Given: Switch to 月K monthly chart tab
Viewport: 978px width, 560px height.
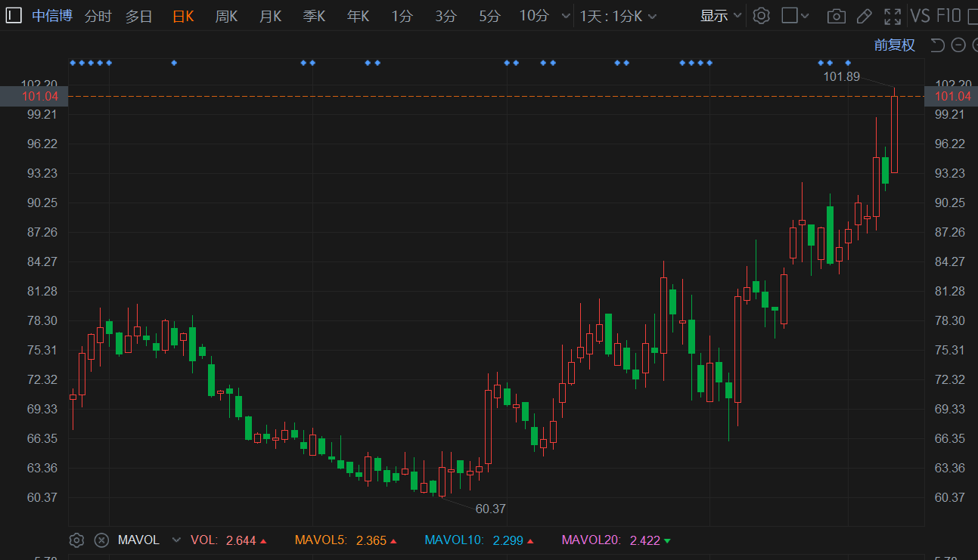Looking at the screenshot, I should pyautogui.click(x=270, y=16).
